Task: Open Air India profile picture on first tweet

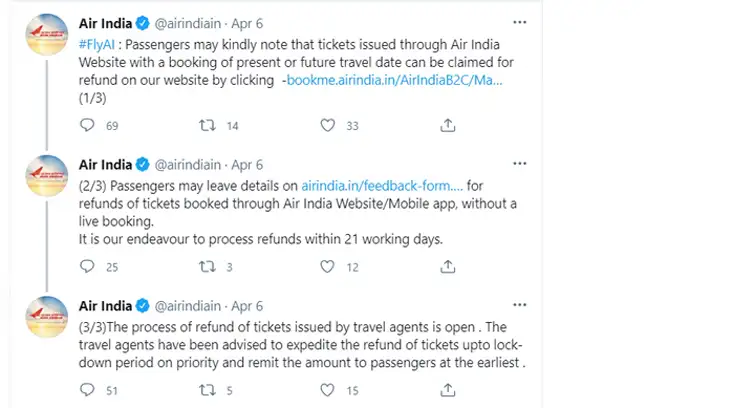Action: click(x=47, y=34)
